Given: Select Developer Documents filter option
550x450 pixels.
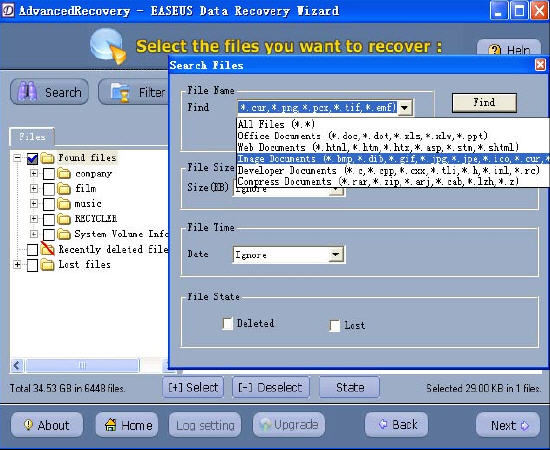Looking at the screenshot, I should point(393,170).
